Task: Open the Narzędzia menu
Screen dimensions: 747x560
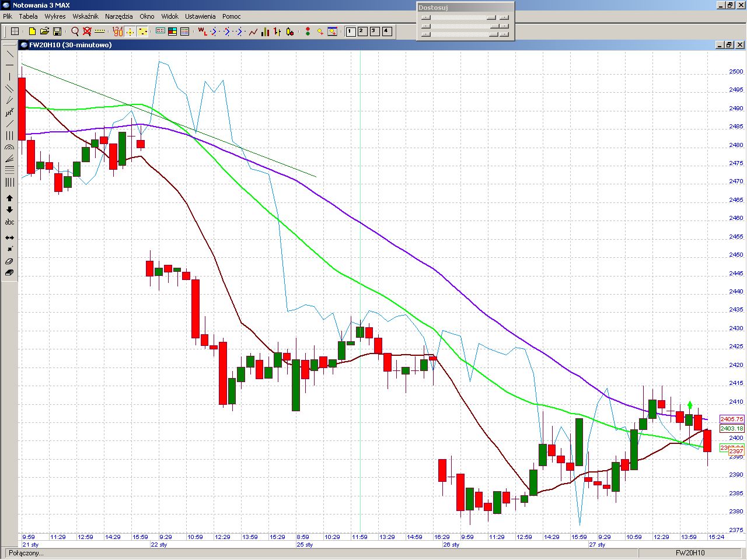Action: tap(118, 16)
